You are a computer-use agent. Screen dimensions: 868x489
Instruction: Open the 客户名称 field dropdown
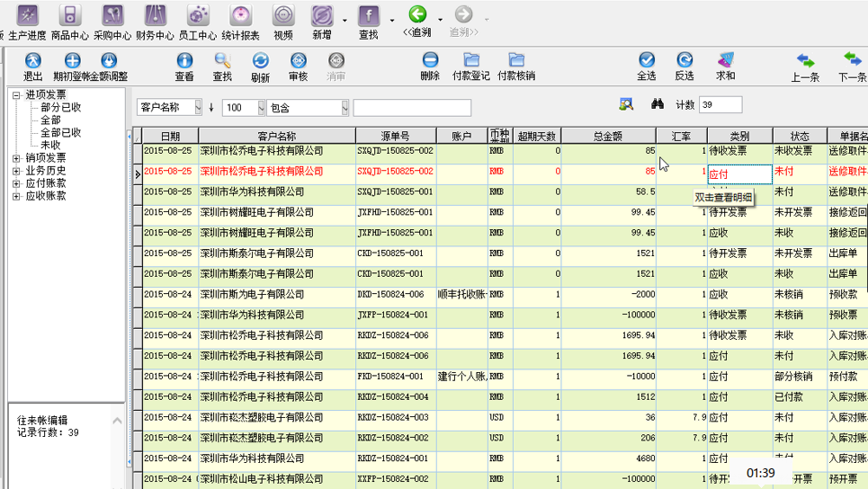coord(198,107)
